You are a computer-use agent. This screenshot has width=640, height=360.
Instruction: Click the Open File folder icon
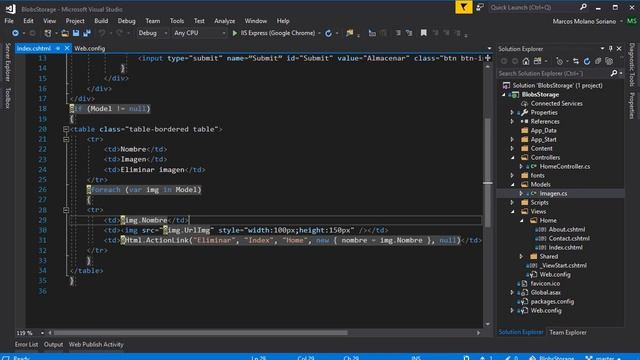tap(65, 33)
